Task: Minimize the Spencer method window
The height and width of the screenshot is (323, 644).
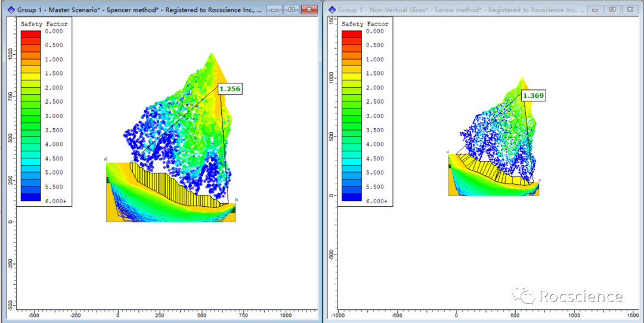Action: [274, 10]
